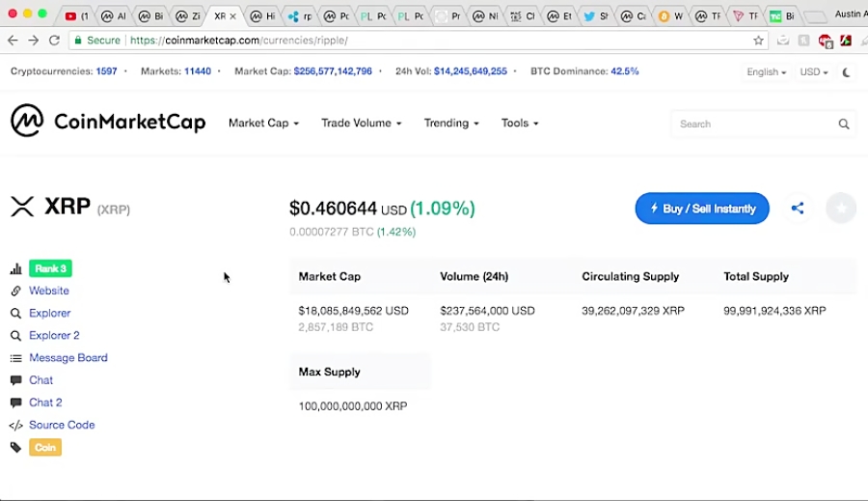Switch to the orange Bitcoin icon tab
The height and width of the screenshot is (501, 868).
pyautogui.click(x=670, y=16)
